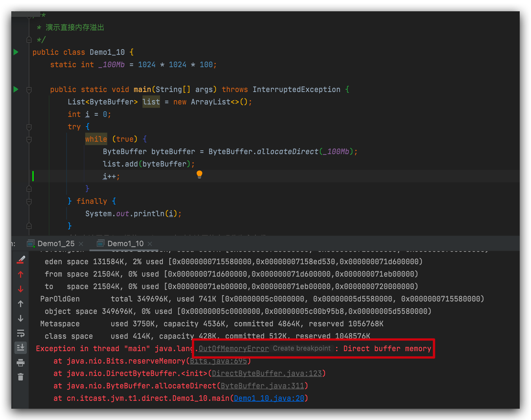Print console output using the printer icon
The width and height of the screenshot is (531, 420).
pyautogui.click(x=21, y=362)
